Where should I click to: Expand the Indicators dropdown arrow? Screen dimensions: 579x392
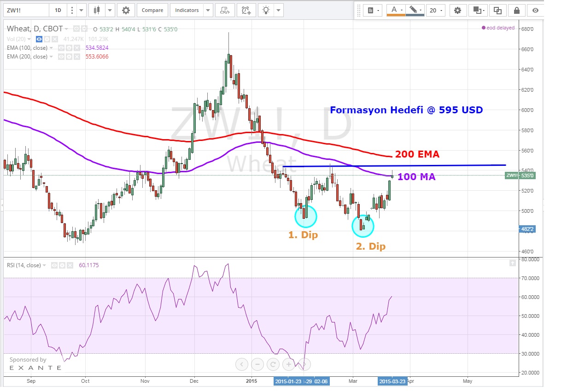click(x=208, y=10)
